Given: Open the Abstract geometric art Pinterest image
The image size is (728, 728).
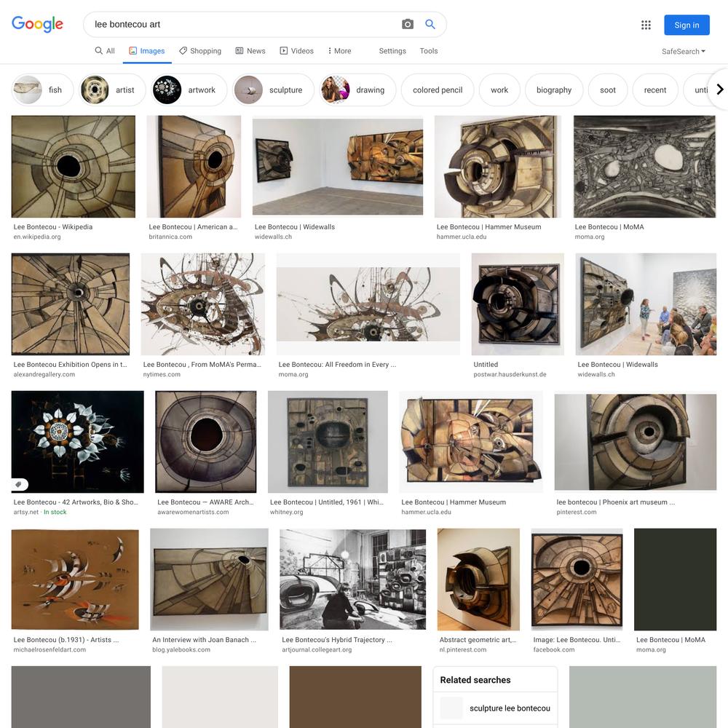Looking at the screenshot, I should click(x=478, y=579).
